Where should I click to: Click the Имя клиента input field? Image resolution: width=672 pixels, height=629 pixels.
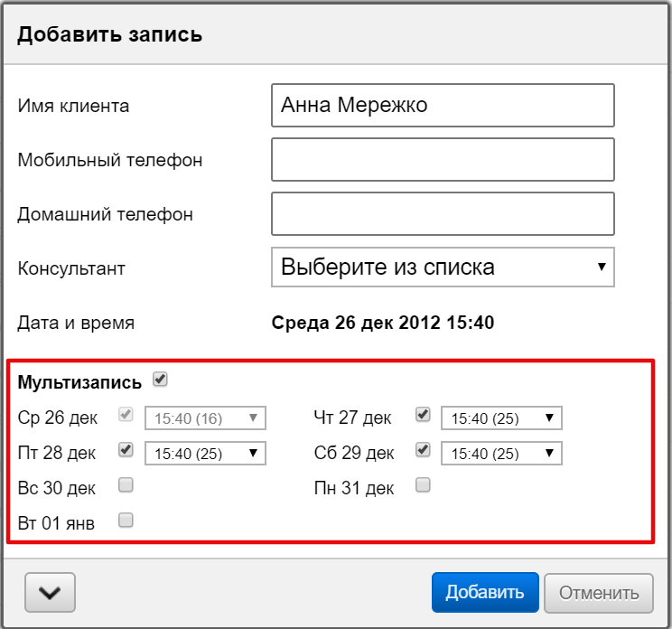click(x=443, y=106)
